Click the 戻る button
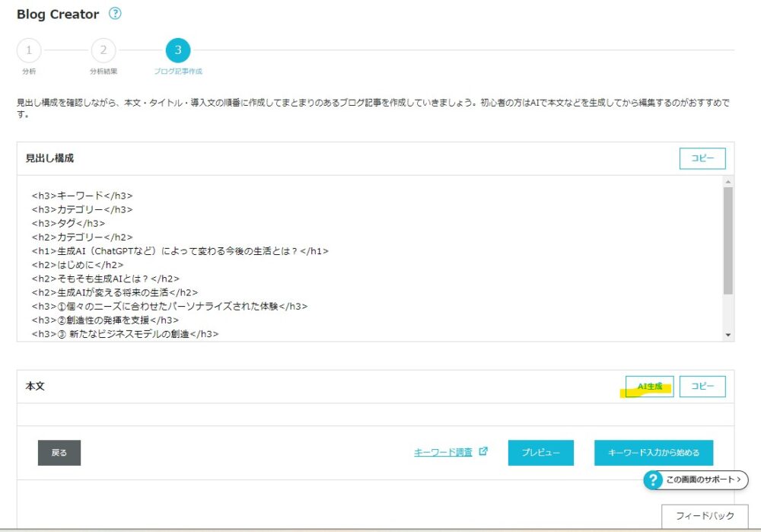The width and height of the screenshot is (761, 532). 59,452
